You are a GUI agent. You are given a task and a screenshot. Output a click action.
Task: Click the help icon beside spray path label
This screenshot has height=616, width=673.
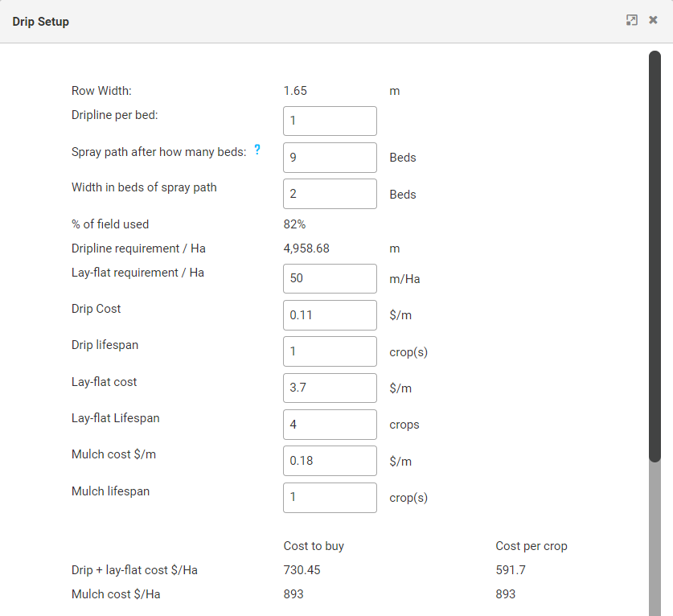click(257, 149)
